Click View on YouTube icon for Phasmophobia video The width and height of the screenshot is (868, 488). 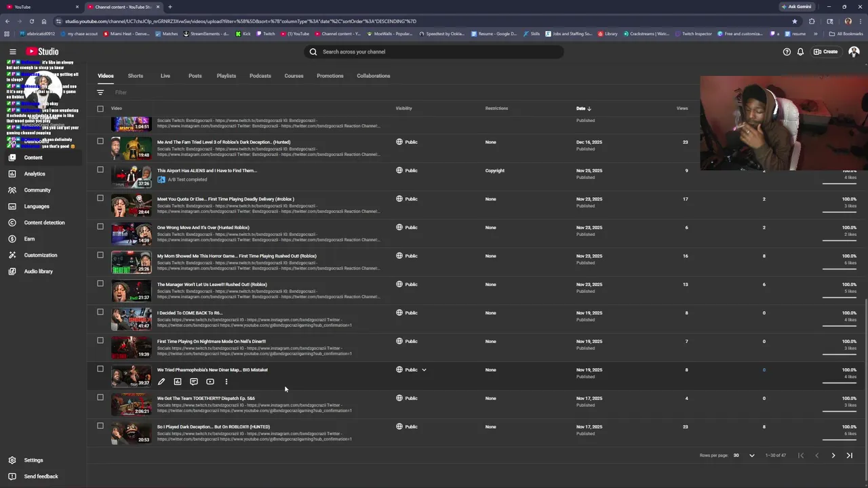tap(210, 382)
